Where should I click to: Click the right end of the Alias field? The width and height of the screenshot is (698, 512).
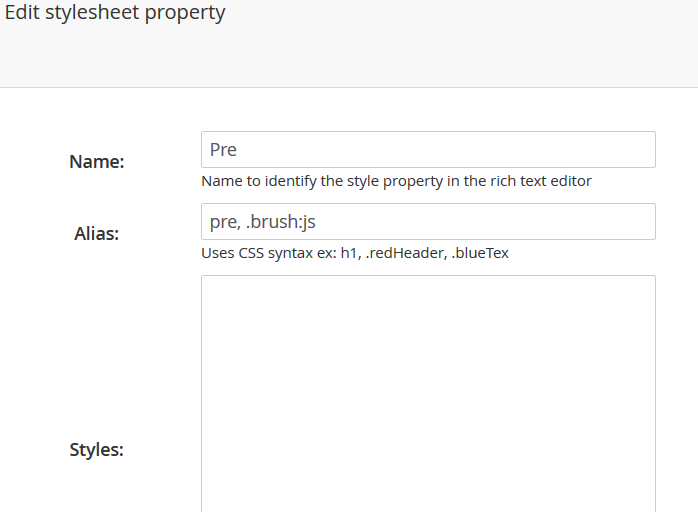pyautogui.click(x=641, y=222)
